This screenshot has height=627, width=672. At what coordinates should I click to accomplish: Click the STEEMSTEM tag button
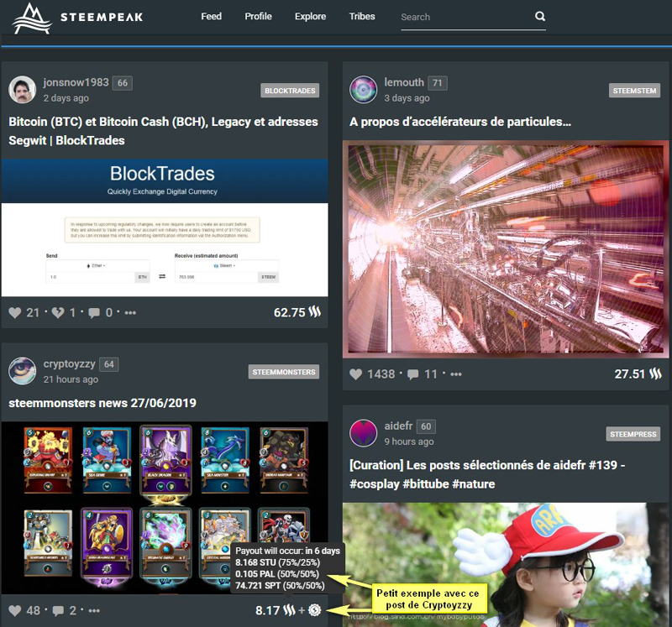coord(636,90)
